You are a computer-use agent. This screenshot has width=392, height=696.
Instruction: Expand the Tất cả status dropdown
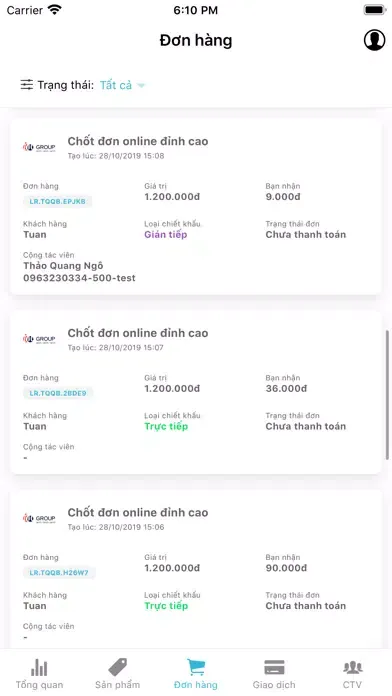click(123, 85)
